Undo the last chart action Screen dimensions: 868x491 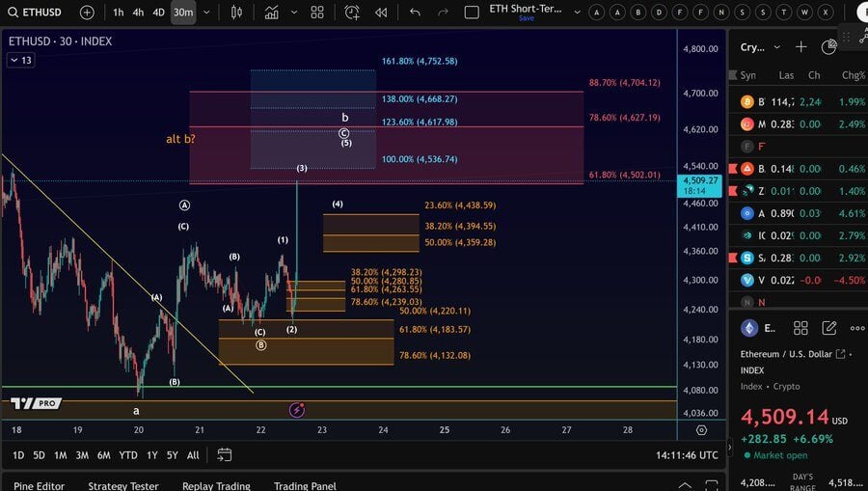pyautogui.click(x=415, y=13)
